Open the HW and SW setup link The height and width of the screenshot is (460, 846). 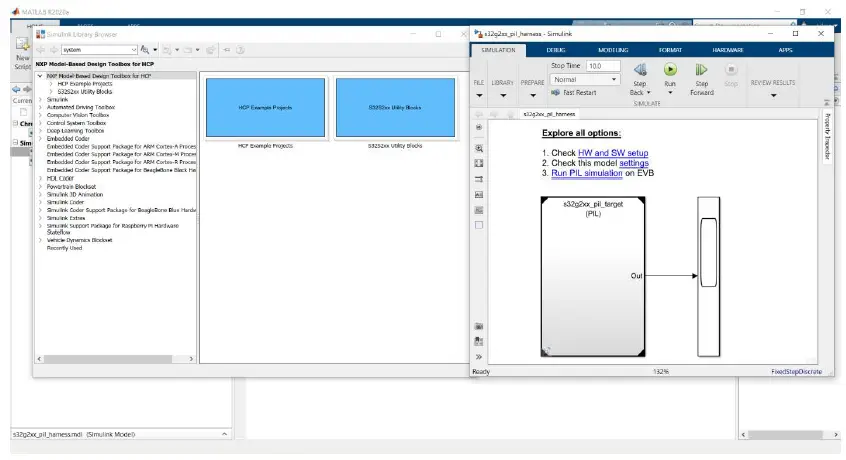click(613, 153)
